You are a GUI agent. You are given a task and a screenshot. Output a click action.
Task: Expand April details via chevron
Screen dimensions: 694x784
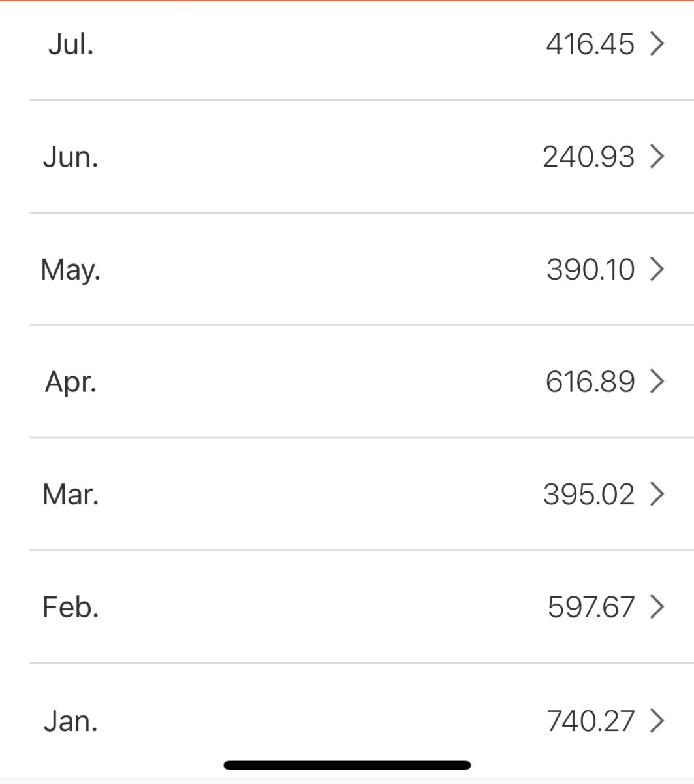tap(657, 381)
